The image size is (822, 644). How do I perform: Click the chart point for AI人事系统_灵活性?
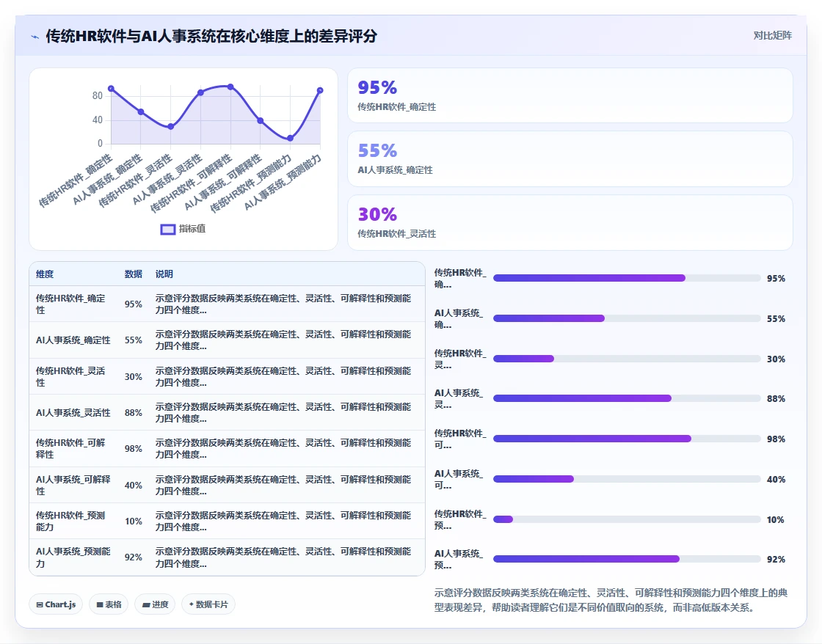pyautogui.click(x=201, y=92)
